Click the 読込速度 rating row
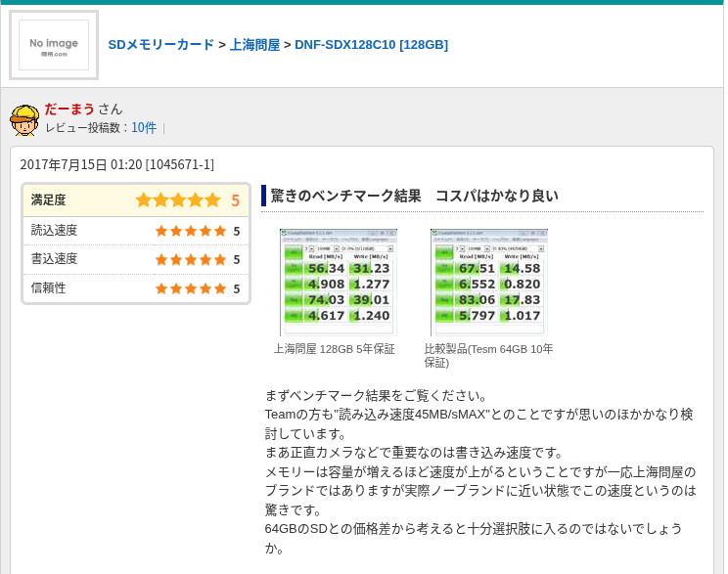The image size is (728, 574). 136,231
